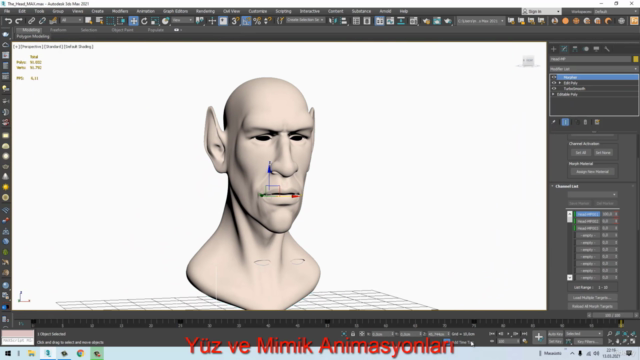Click the Undo arrow icon
The width and height of the screenshot is (640, 360).
click(x=8, y=21)
